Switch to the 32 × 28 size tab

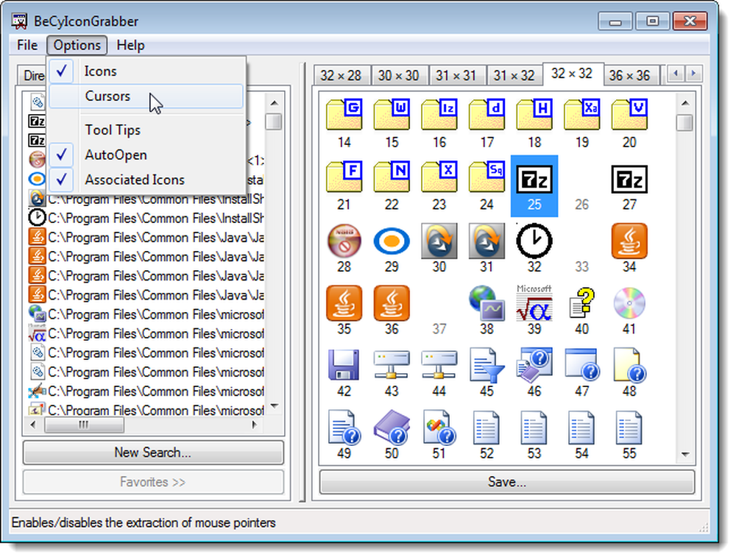click(341, 76)
